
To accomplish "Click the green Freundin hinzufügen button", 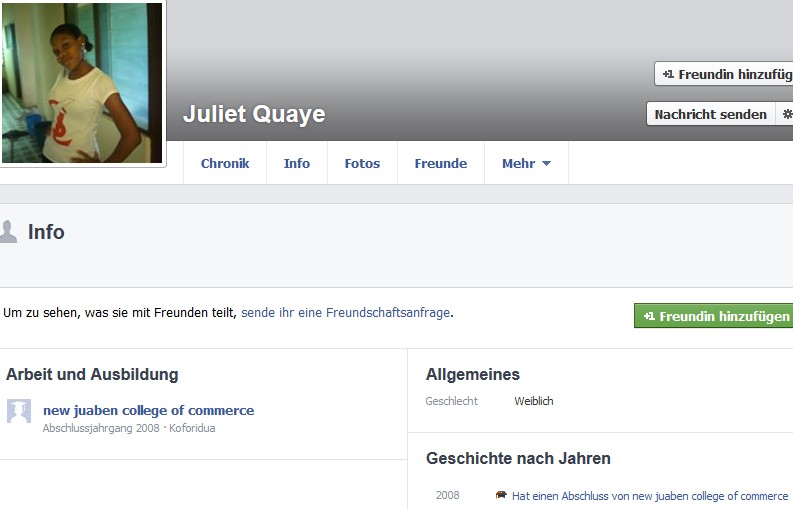I will click(x=713, y=316).
